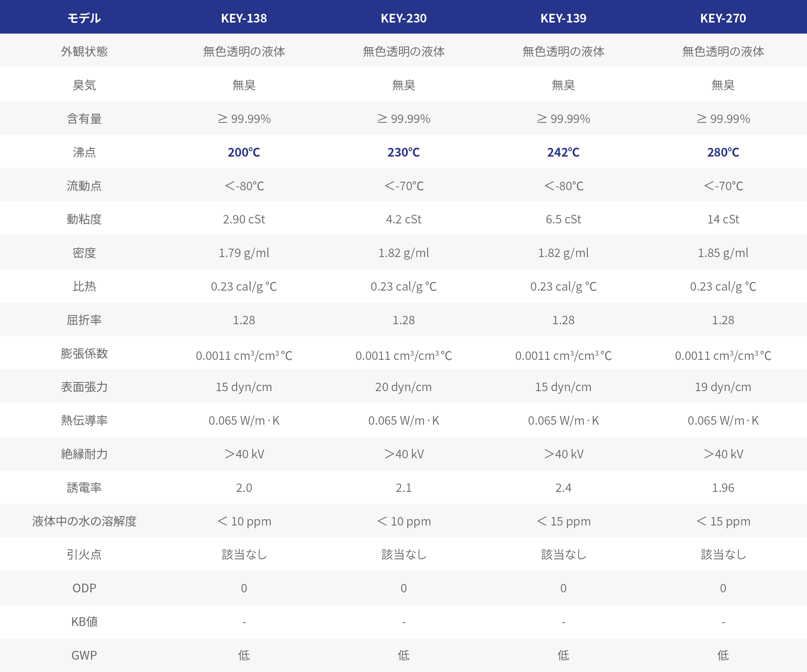Click the 動粘度 row label

[84, 219]
